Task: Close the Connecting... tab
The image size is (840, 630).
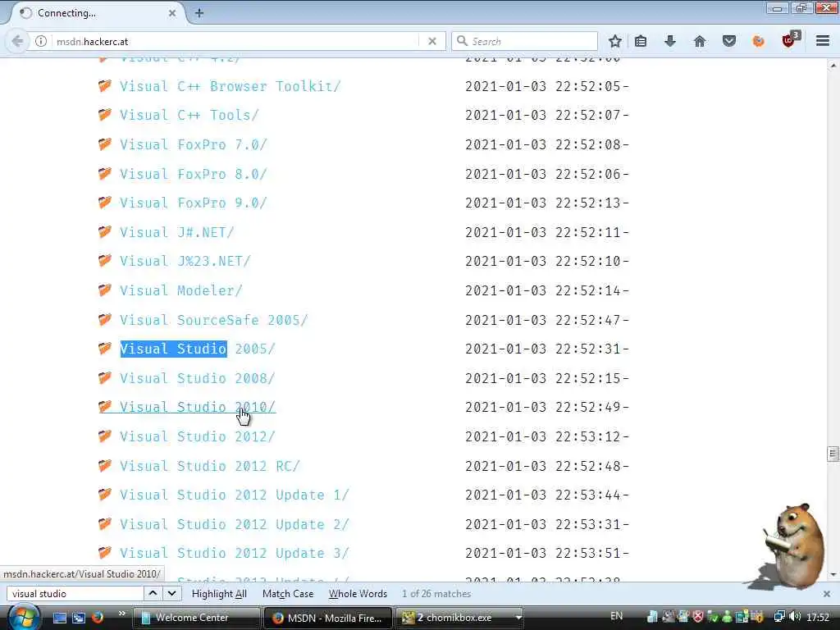Action: tap(172, 13)
